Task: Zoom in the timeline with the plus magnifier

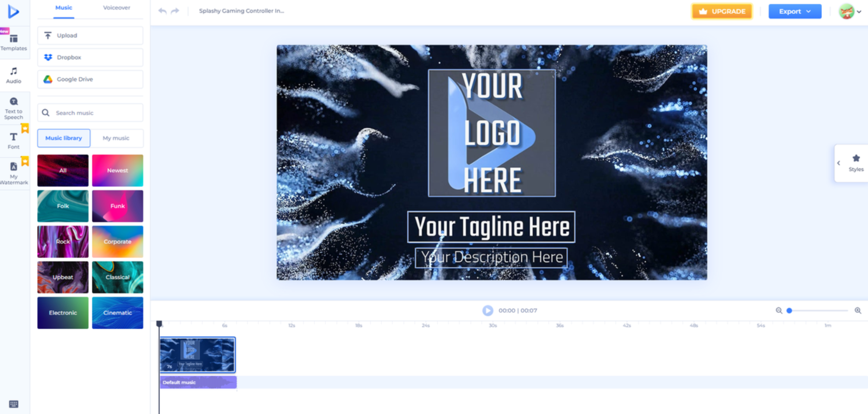Action: (857, 310)
